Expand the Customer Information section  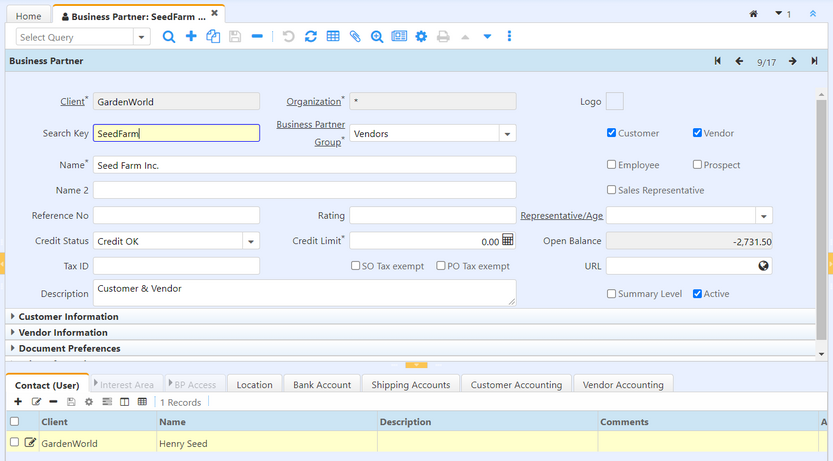68,317
